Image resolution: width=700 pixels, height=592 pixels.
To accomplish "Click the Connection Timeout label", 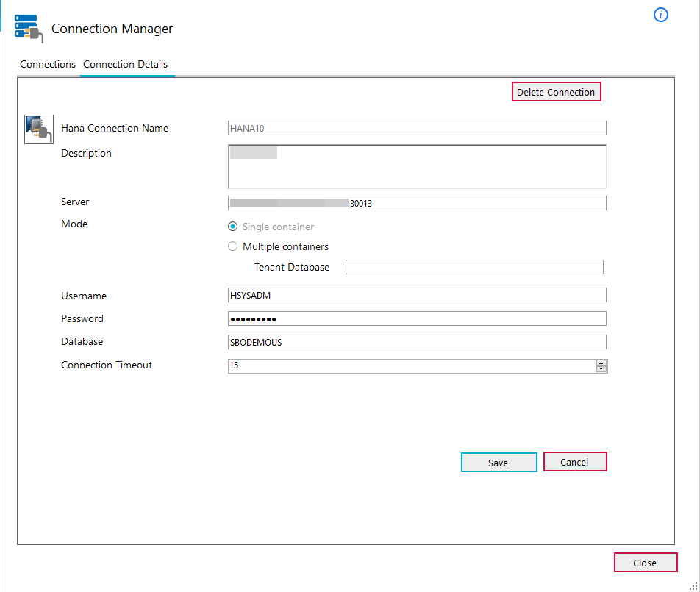I will (x=107, y=365).
